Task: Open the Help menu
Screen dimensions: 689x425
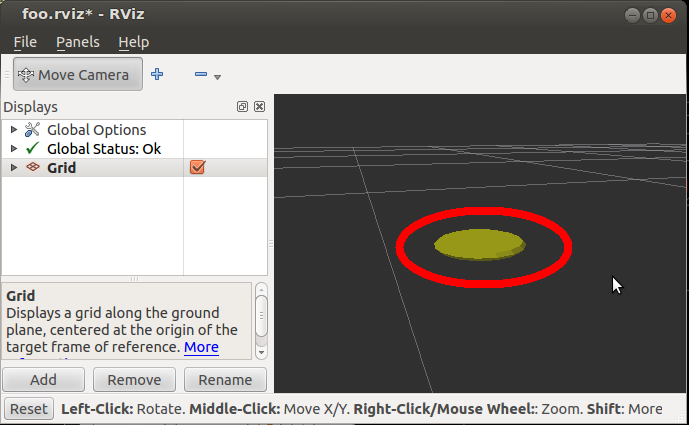Action: click(133, 42)
